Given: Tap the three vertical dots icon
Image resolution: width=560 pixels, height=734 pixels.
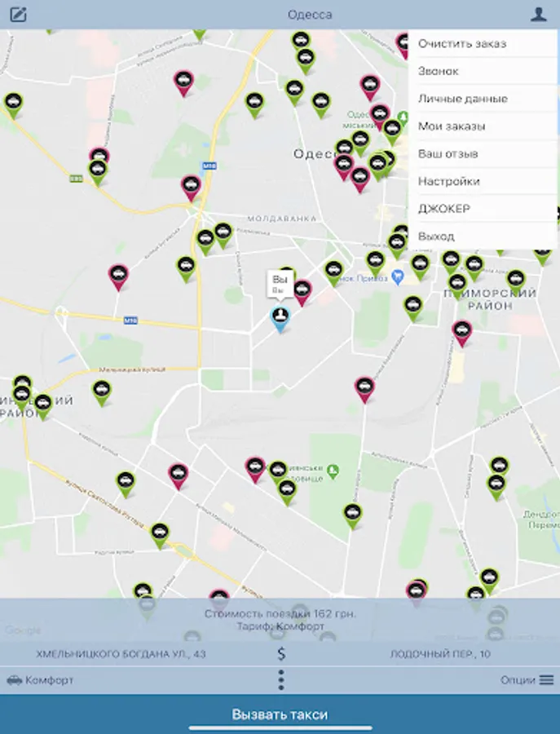Looking at the screenshot, I should point(280,680).
